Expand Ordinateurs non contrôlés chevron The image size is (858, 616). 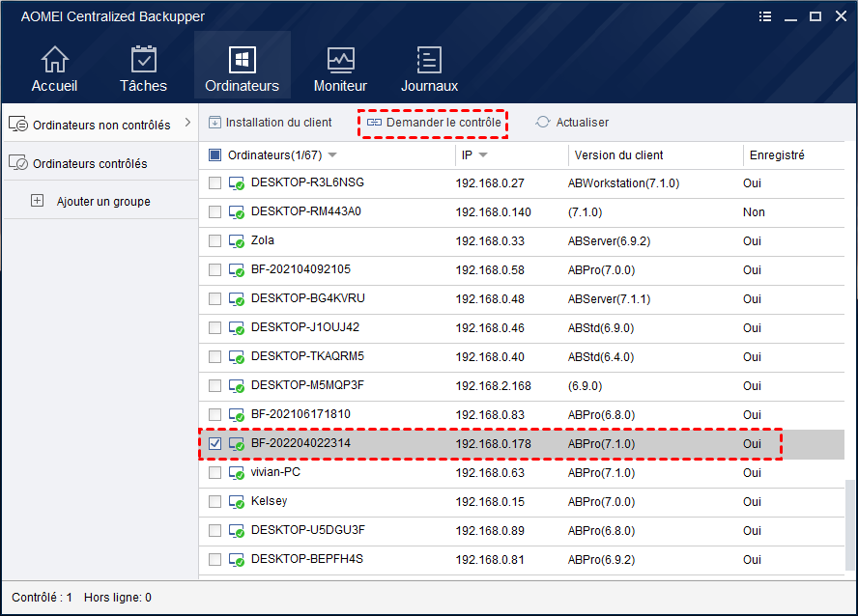click(x=187, y=123)
